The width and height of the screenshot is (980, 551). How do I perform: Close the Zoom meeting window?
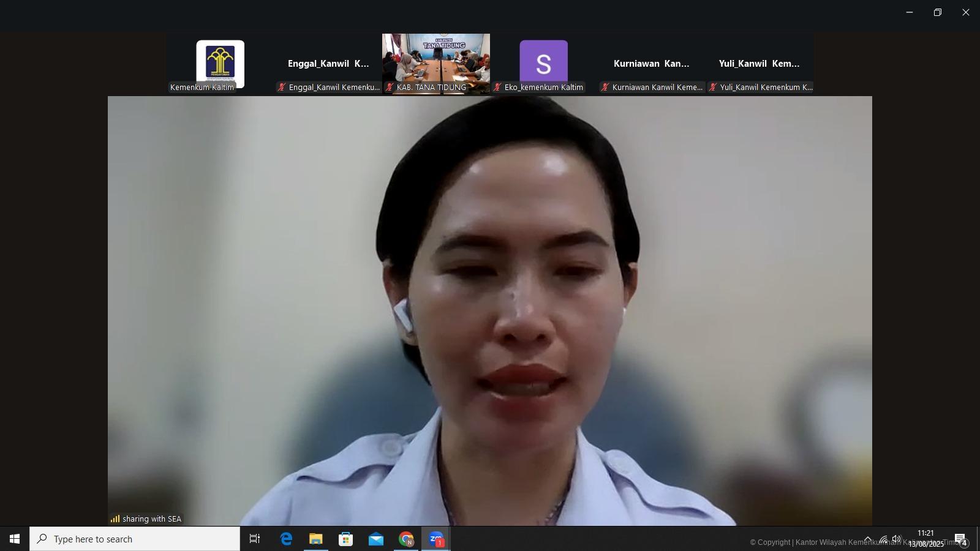click(966, 12)
